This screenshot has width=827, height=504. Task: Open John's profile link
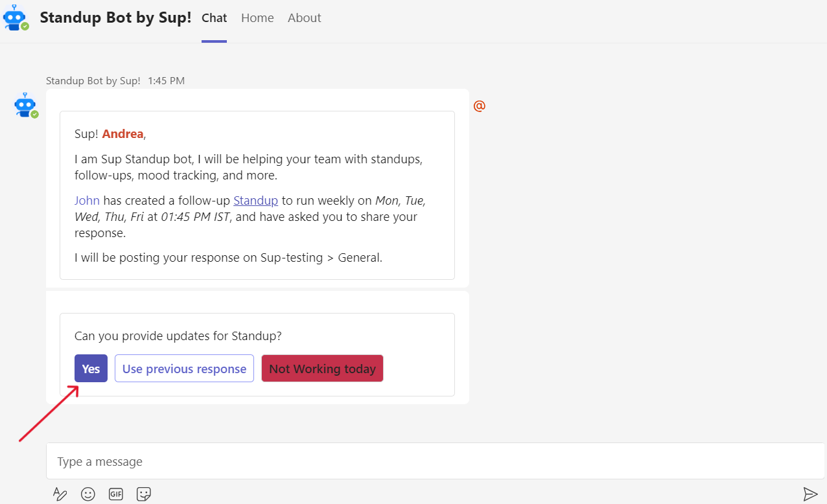tap(87, 200)
